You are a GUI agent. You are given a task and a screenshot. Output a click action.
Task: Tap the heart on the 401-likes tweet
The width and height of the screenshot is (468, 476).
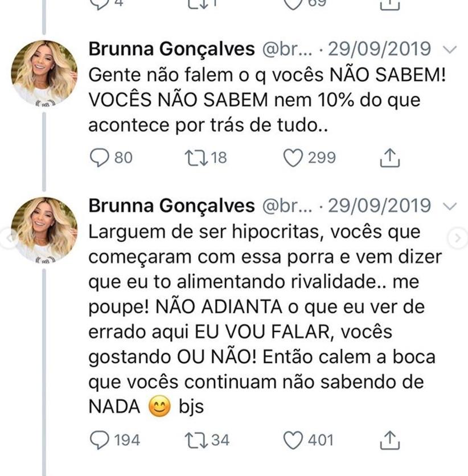point(293,440)
